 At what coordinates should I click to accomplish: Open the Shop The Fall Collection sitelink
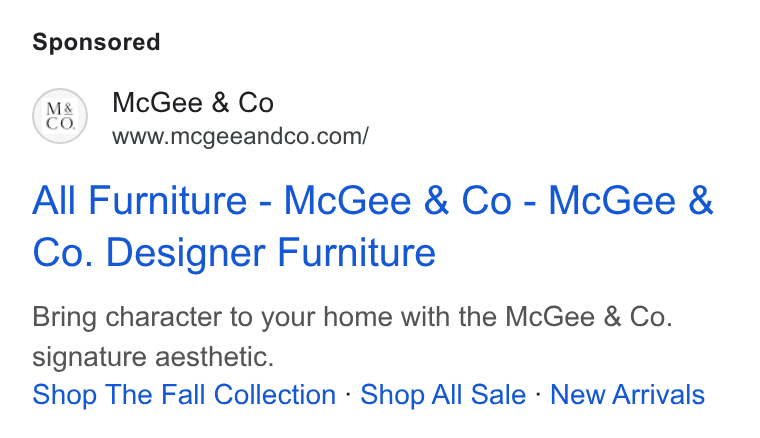pos(184,394)
